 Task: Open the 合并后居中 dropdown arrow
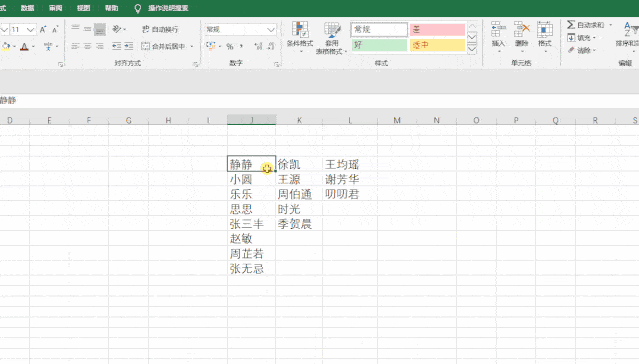[192, 46]
